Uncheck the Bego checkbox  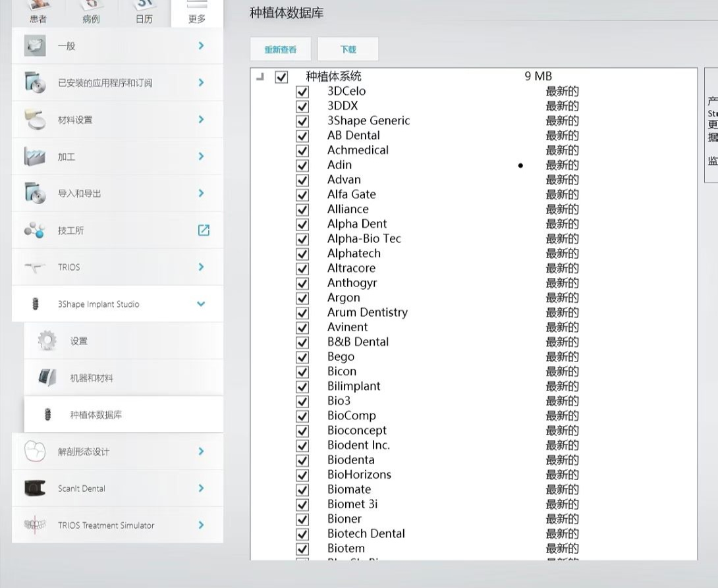pos(302,357)
